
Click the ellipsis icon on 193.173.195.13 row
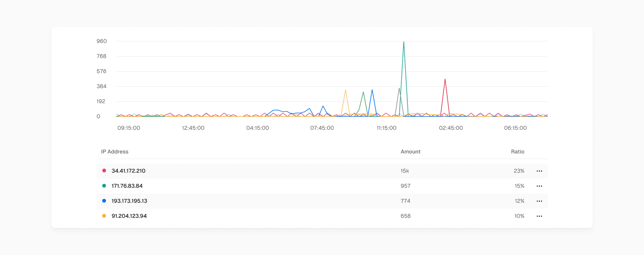pos(539,201)
